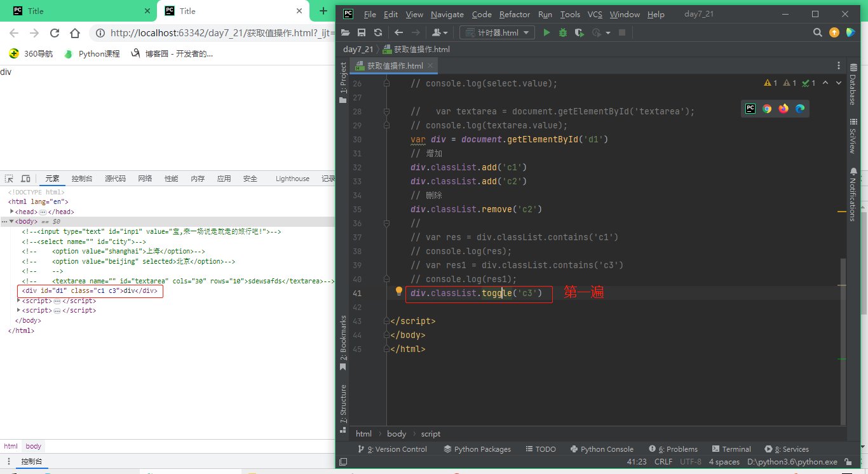
Task: Expand the first script node under the div
Action: click(x=19, y=301)
